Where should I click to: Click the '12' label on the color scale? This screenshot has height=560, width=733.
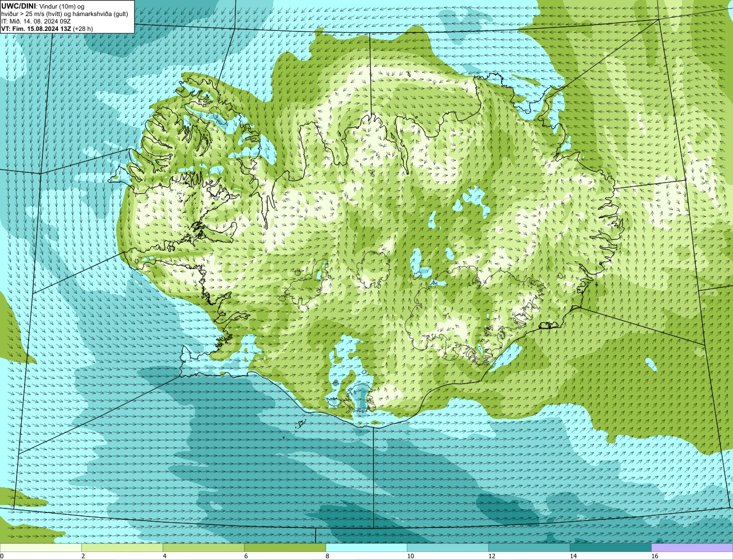[x=492, y=556]
